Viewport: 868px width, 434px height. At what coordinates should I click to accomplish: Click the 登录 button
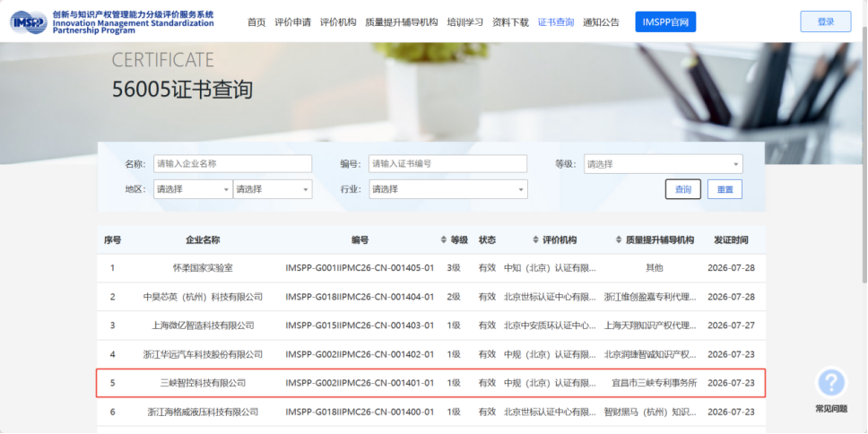(x=825, y=22)
